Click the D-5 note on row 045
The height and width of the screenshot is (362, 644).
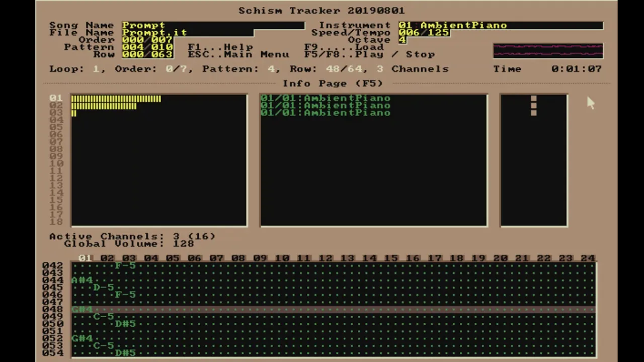tap(104, 287)
